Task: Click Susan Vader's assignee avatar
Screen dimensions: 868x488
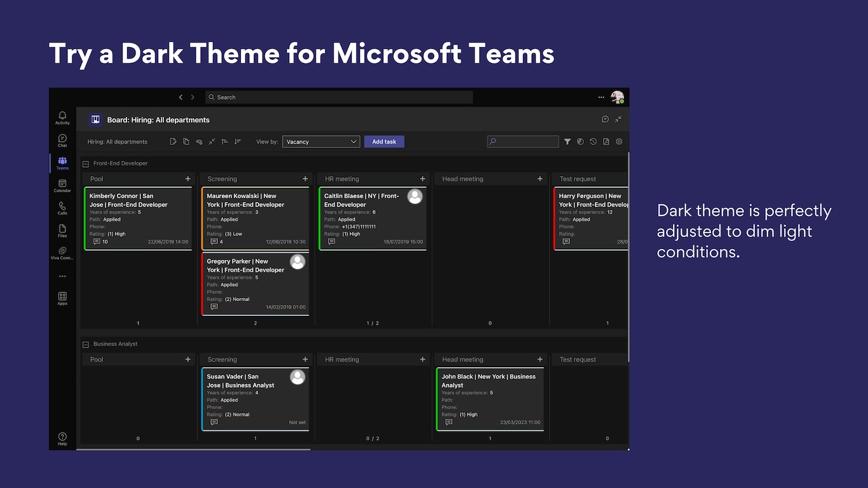Action: [297, 377]
